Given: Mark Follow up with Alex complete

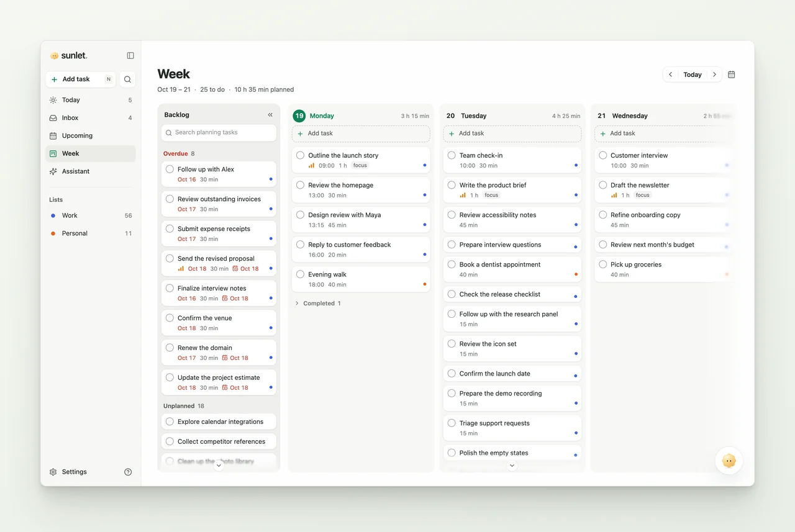Looking at the screenshot, I should tap(170, 169).
